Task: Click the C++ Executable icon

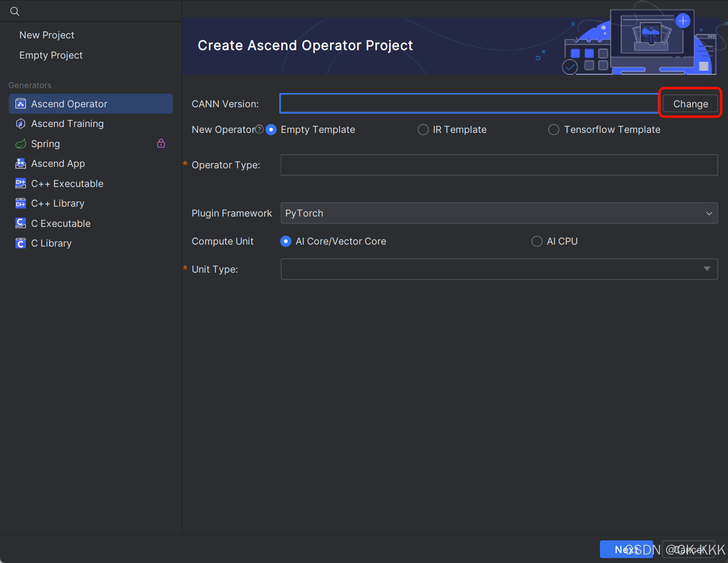Action: (21, 184)
